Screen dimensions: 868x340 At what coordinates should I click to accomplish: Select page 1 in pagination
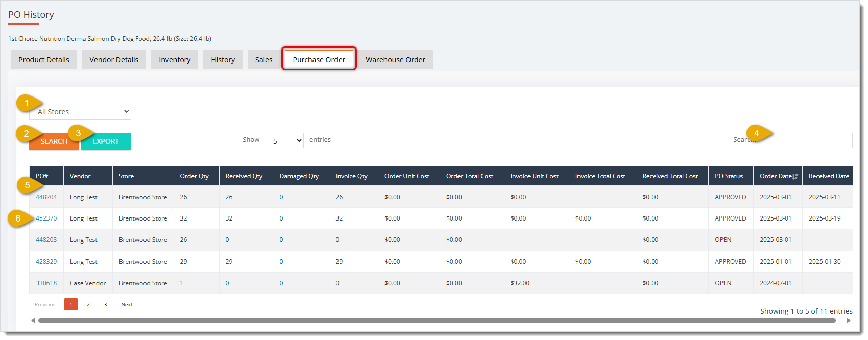(71, 304)
